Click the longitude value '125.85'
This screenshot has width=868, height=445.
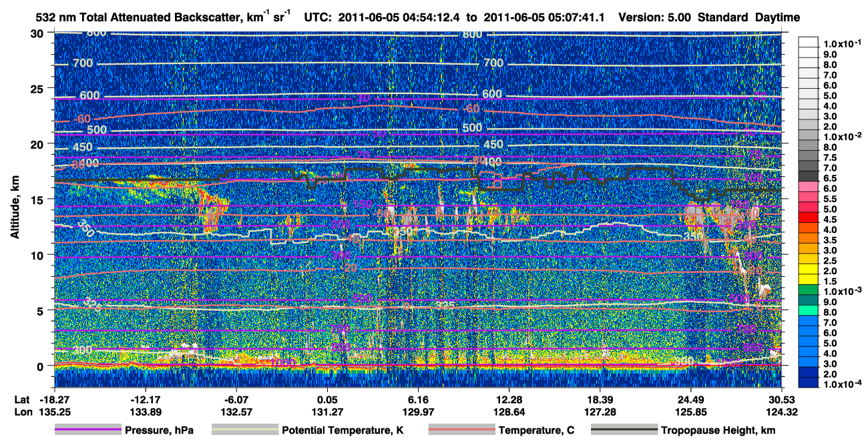[691, 412]
